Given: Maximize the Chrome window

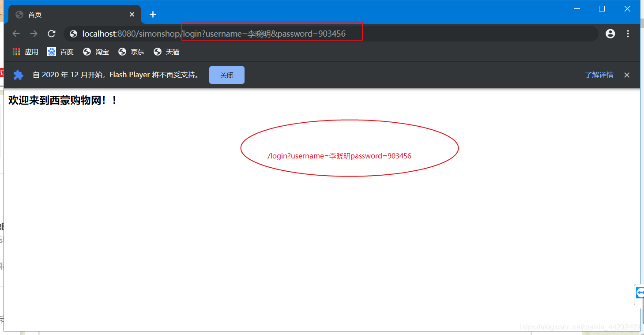Looking at the screenshot, I should click(602, 8).
